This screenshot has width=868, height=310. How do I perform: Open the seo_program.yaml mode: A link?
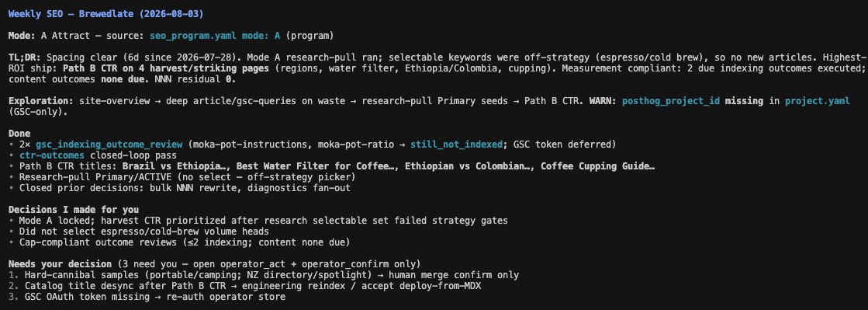click(215, 36)
